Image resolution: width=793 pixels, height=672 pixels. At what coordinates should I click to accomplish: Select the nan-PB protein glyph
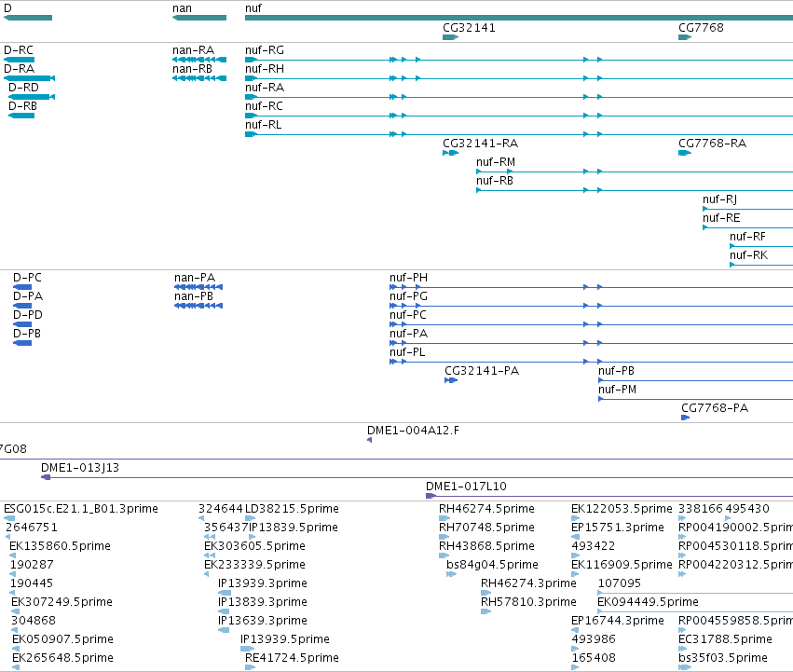(x=198, y=306)
